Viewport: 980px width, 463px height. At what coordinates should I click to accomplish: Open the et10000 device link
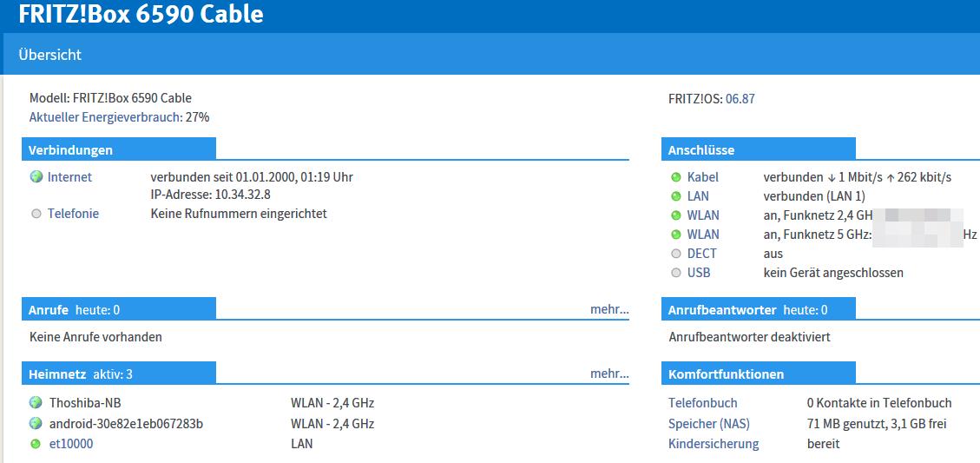pyautogui.click(x=71, y=444)
